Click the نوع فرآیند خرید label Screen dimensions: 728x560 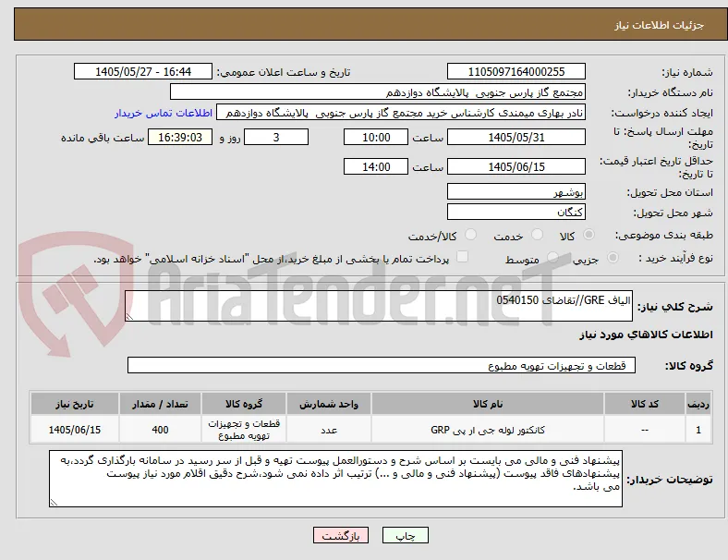click(676, 258)
